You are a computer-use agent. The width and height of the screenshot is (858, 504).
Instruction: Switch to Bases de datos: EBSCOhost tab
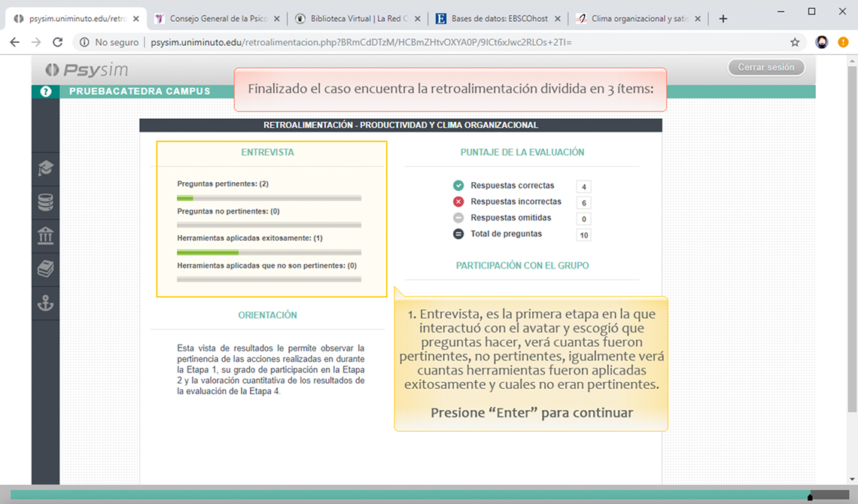pos(499,19)
